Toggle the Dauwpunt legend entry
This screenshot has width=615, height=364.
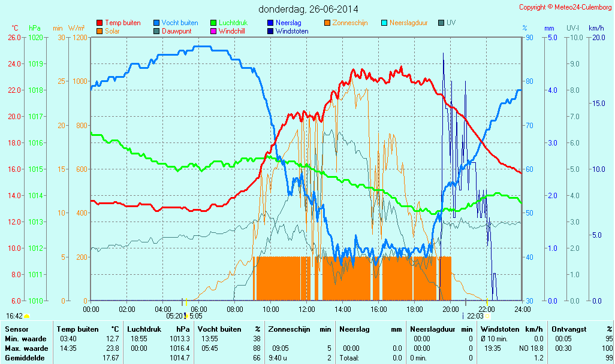point(176,31)
